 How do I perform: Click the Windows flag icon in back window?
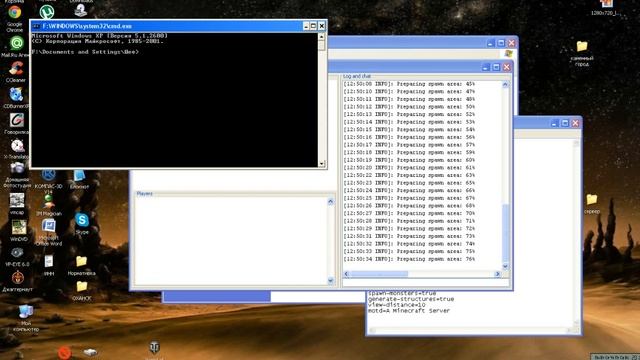508,54
